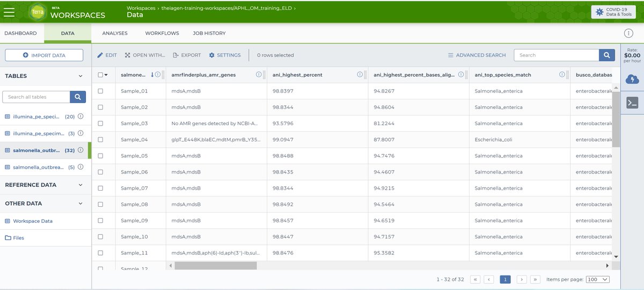Click Export in the toolbar

187,55
